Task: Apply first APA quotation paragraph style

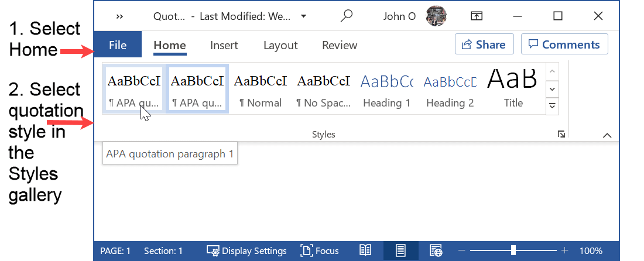Action: tap(134, 88)
